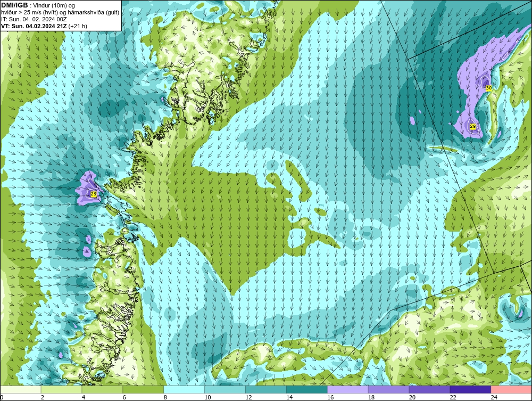Viewport: 532px width, 401px height.
Task: Select the 6-8 m/s green legend swatch
Action: [143, 389]
